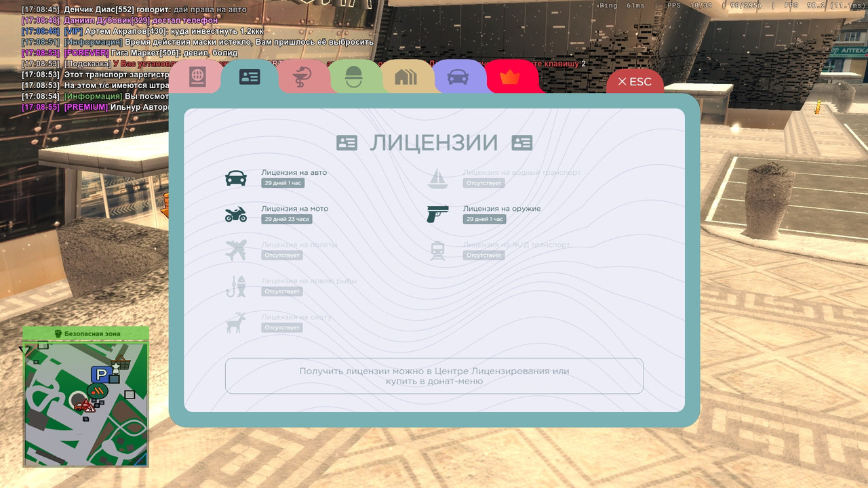The width and height of the screenshot is (868, 488).
Task: Open the passport tab with globe icon
Action: (197, 77)
